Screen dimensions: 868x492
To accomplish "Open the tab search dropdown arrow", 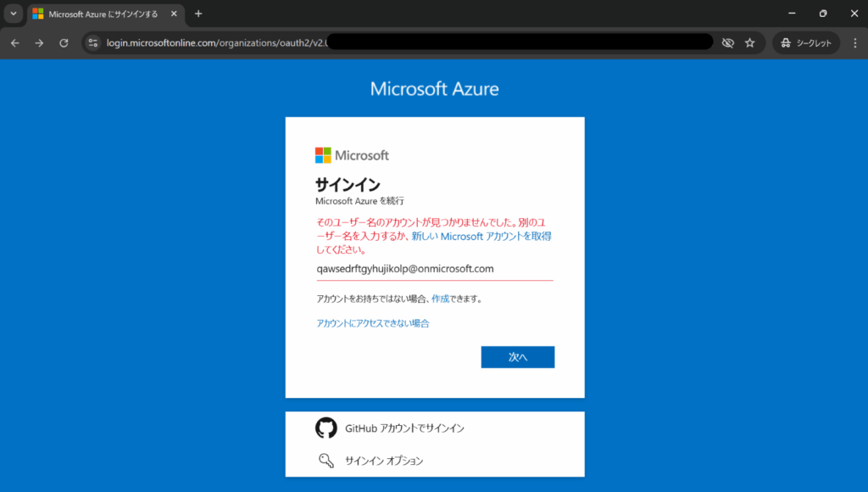I will point(14,14).
